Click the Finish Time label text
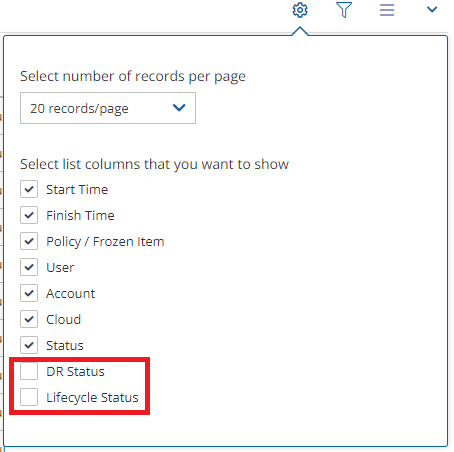Viewport: 454px width, 452px height. [x=80, y=215]
